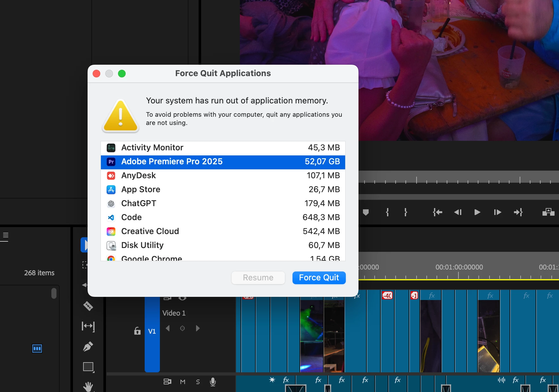
Task: Click the yellow-lit clip thumbnail on V1
Action: click(489, 336)
